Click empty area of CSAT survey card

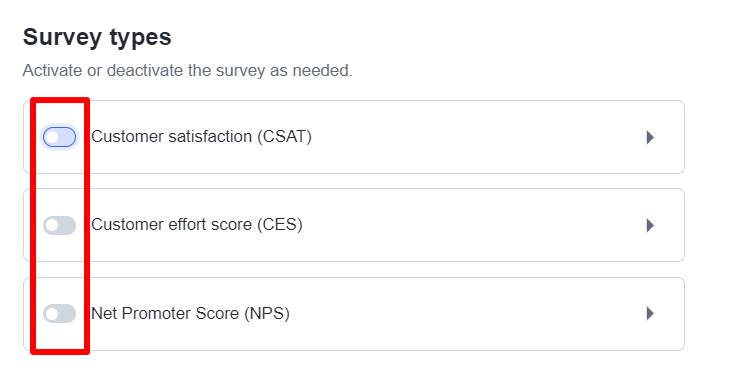[x=469, y=137]
